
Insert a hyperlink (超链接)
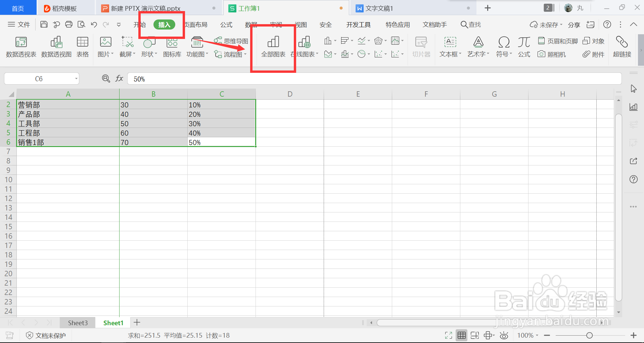(x=622, y=47)
